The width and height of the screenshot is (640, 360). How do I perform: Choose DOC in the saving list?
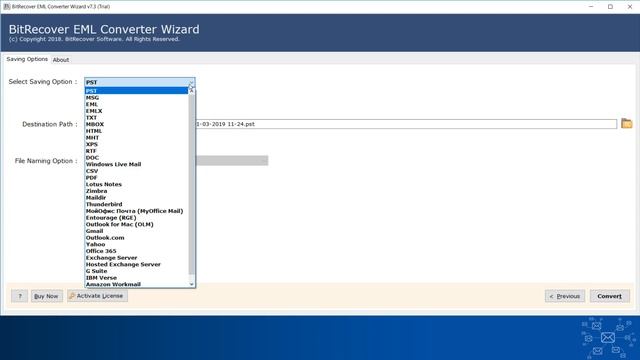click(x=136, y=158)
